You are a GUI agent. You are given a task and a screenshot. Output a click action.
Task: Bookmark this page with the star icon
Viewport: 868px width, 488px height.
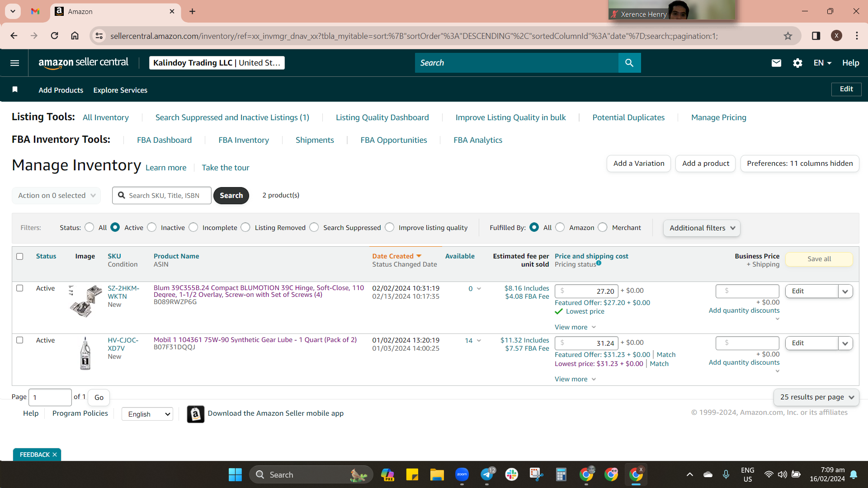click(x=788, y=36)
